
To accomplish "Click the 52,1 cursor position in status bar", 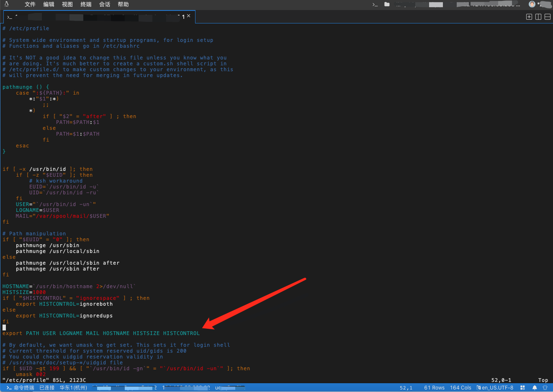I will pos(406,388).
